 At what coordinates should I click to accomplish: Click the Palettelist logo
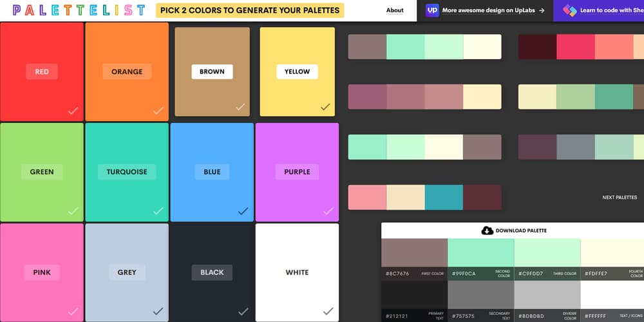[x=79, y=10]
